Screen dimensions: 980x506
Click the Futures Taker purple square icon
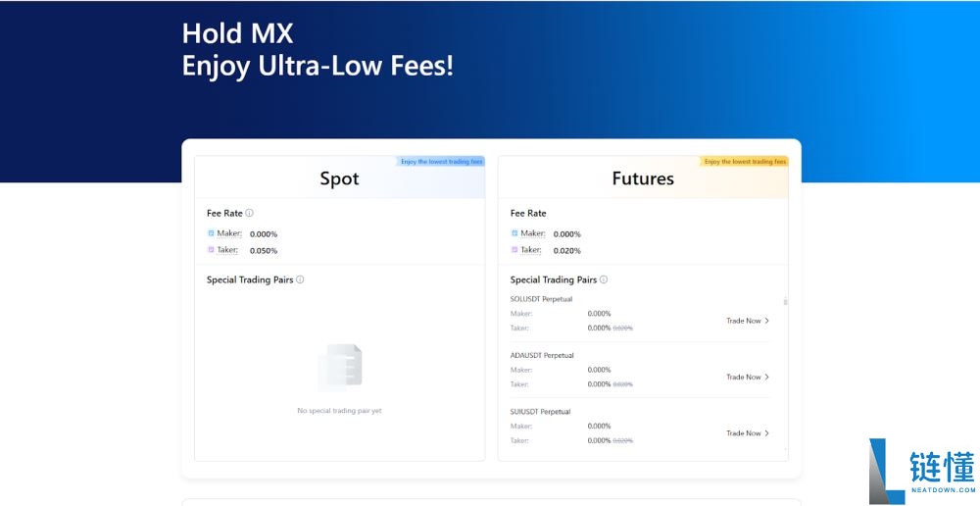(x=515, y=250)
